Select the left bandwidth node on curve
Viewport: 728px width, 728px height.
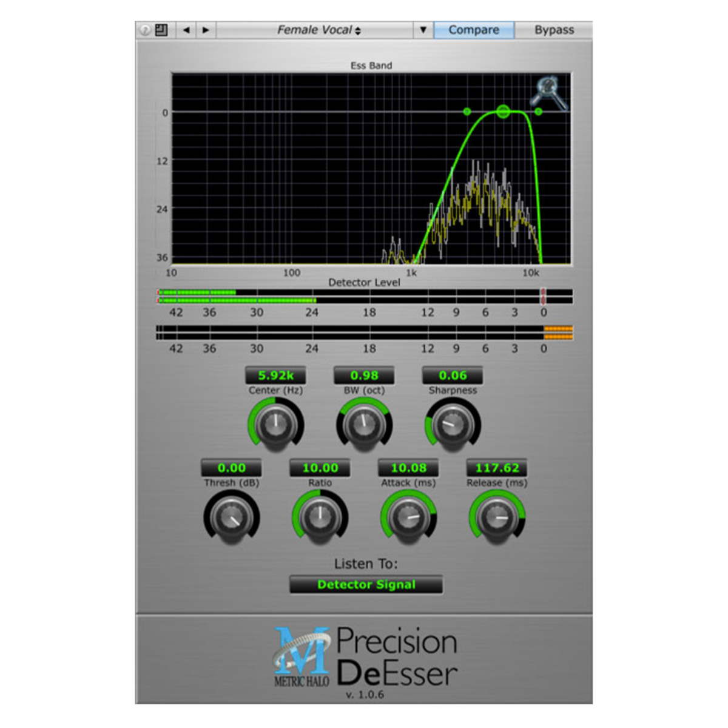click(467, 112)
